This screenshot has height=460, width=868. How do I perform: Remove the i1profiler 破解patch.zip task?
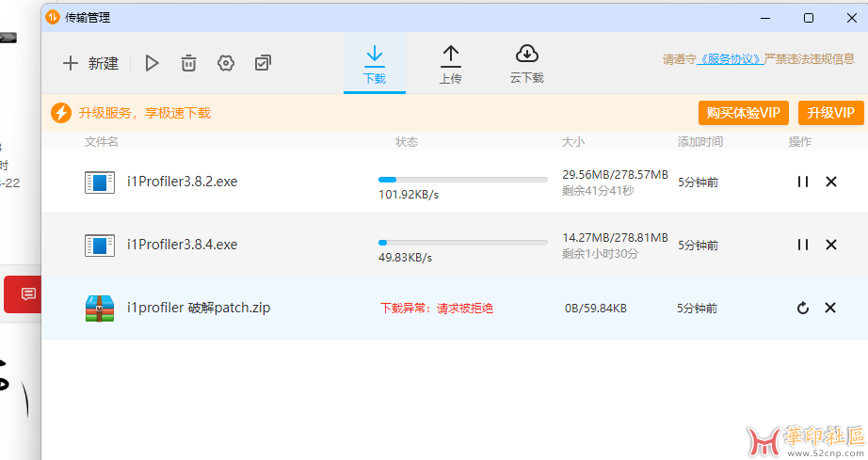pyautogui.click(x=830, y=308)
